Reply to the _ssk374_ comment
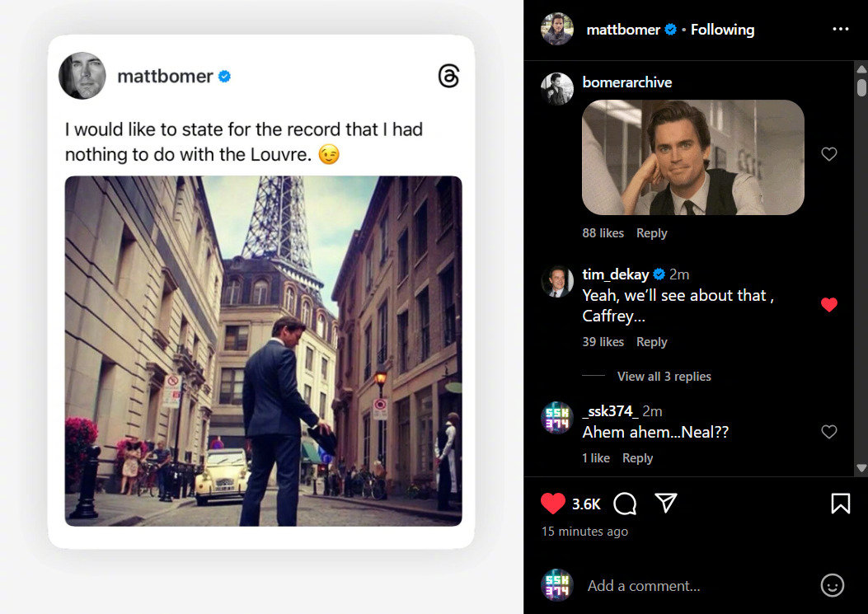This screenshot has height=614, width=868. [637, 458]
